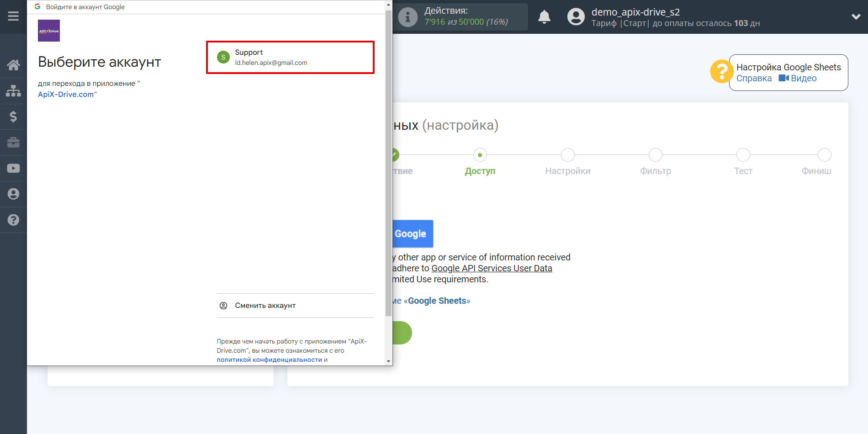
Task: Click the user avatar icon in the header
Action: tap(576, 17)
